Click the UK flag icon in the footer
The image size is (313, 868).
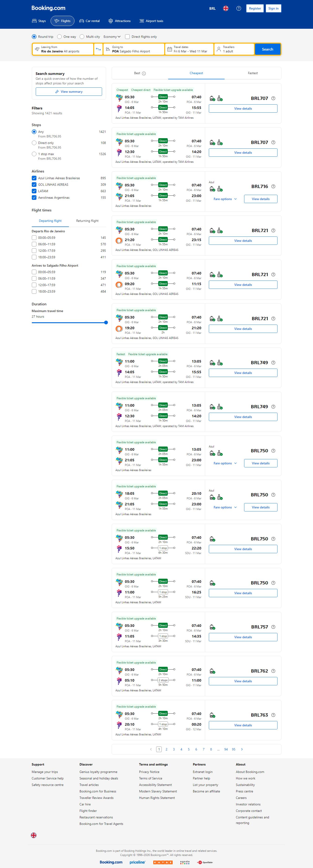pyautogui.click(x=34, y=835)
